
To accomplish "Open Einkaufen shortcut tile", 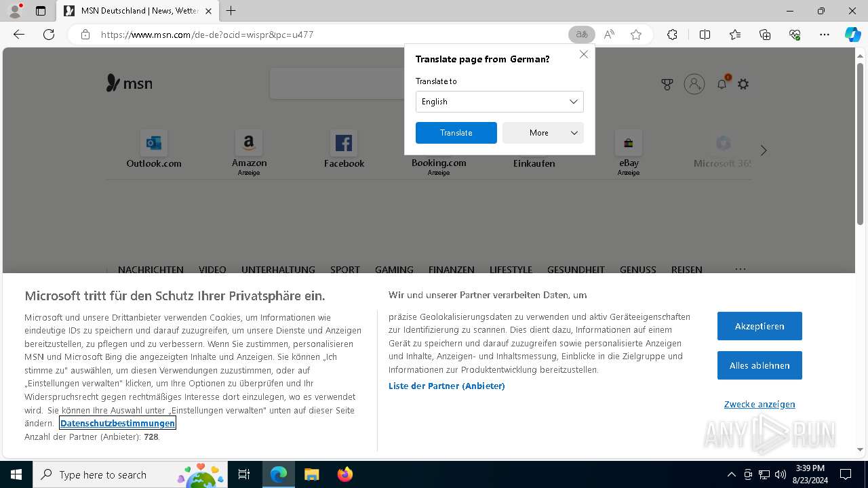I will tap(534, 163).
